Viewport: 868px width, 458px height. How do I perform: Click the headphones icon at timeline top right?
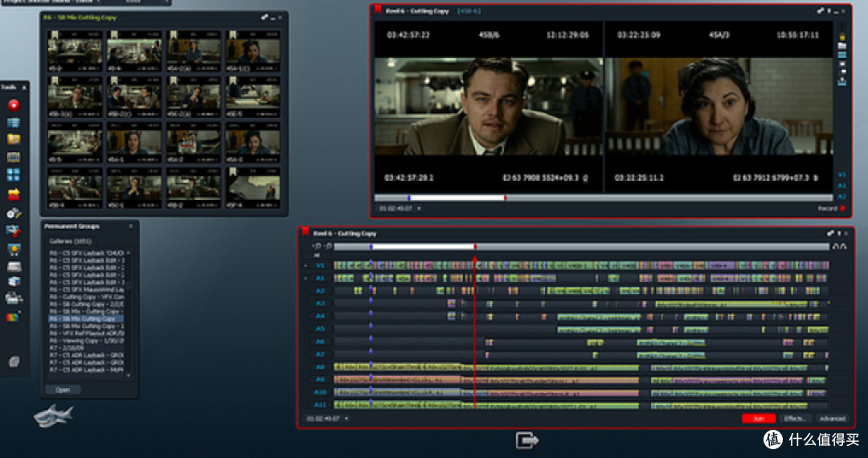click(x=839, y=246)
